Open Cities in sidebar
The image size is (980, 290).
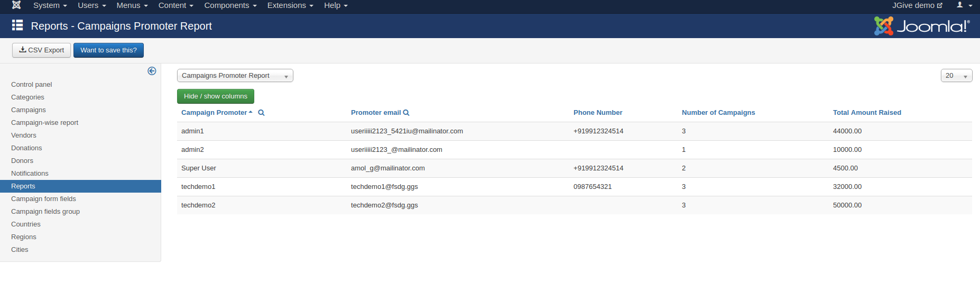[20, 250]
